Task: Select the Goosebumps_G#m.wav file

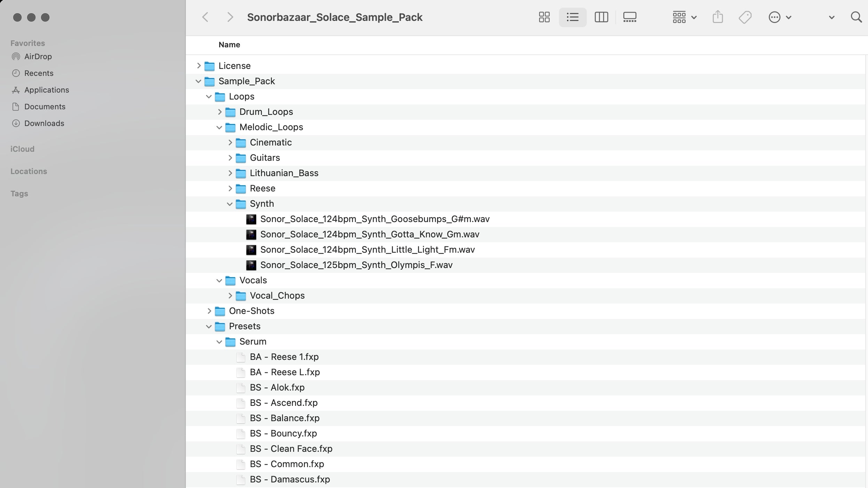Action: pos(374,219)
